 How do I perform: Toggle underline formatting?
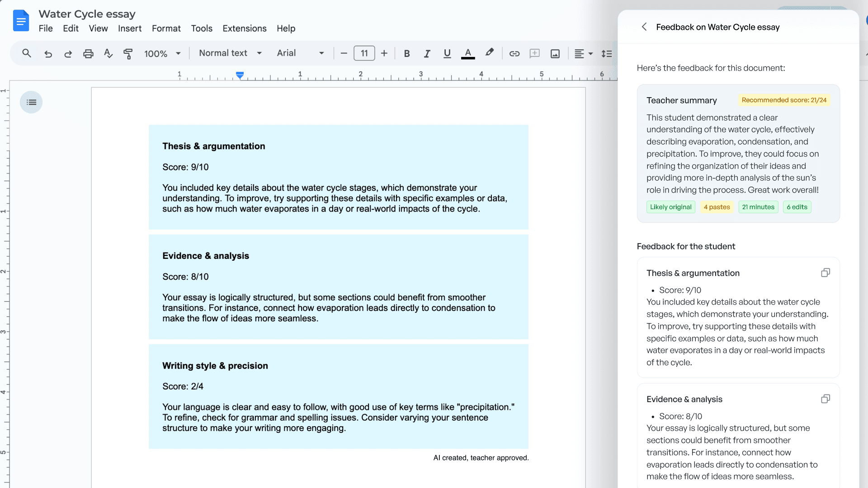coord(447,53)
